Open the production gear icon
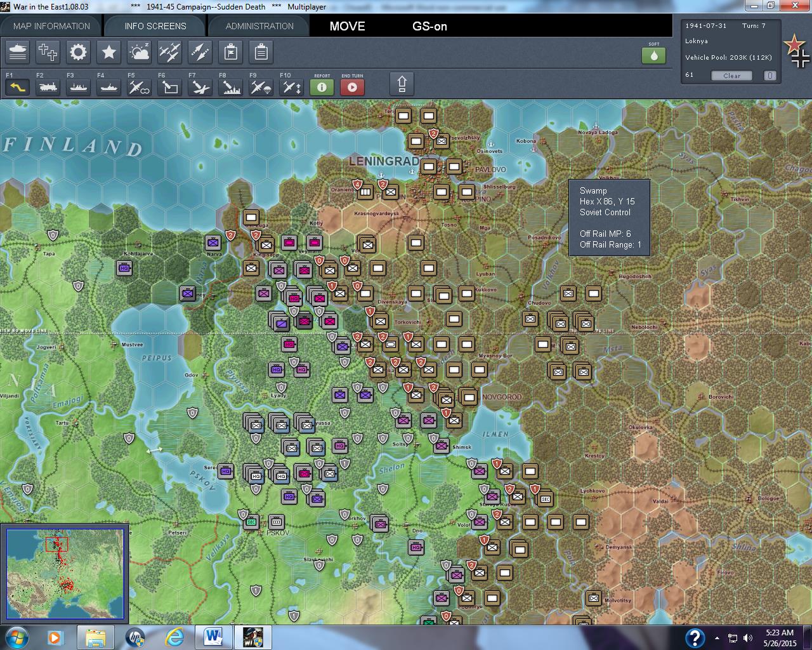 pos(78,52)
